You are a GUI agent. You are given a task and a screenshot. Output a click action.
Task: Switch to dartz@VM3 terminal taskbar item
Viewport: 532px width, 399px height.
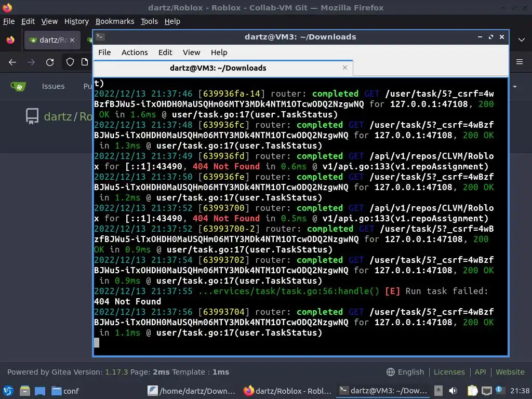(383, 391)
